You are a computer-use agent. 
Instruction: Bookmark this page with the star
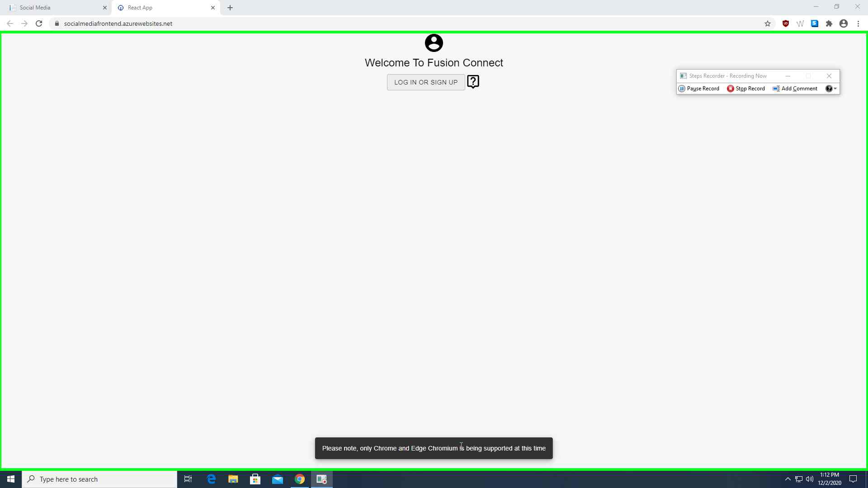click(x=768, y=23)
